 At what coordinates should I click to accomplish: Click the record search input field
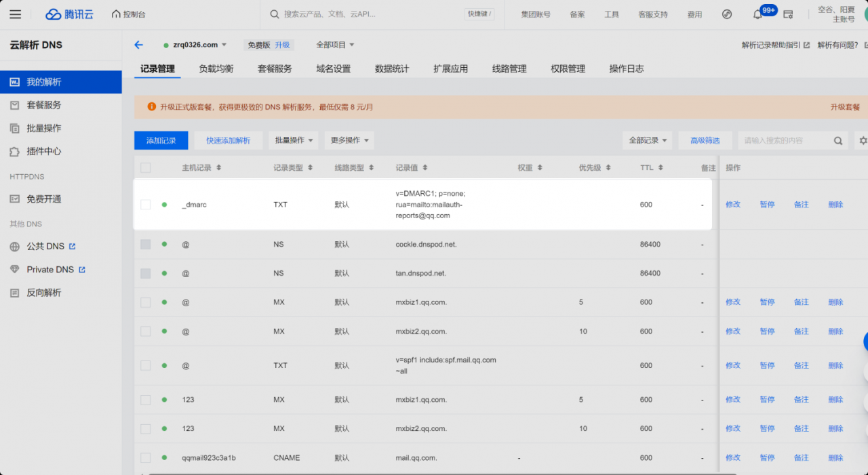pos(785,141)
